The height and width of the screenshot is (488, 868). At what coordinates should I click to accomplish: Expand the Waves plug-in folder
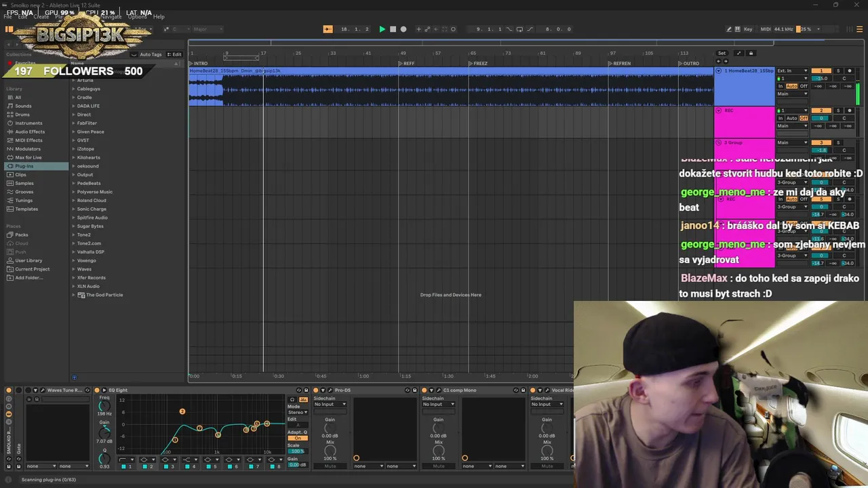(x=73, y=269)
